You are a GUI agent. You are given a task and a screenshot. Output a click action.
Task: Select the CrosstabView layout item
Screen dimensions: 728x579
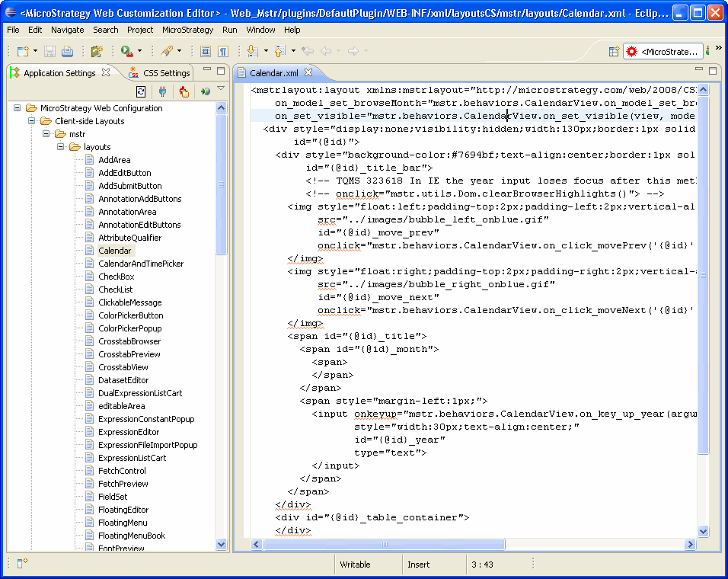tap(123, 367)
